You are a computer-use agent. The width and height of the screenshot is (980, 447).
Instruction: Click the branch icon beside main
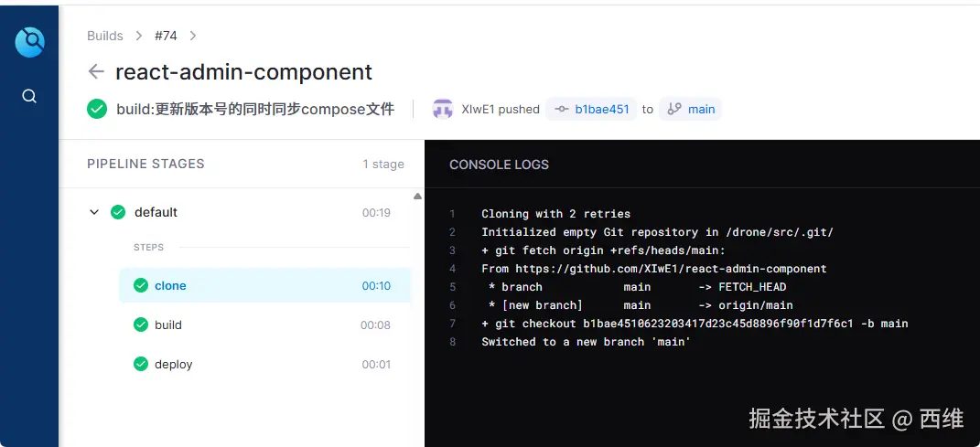point(674,109)
